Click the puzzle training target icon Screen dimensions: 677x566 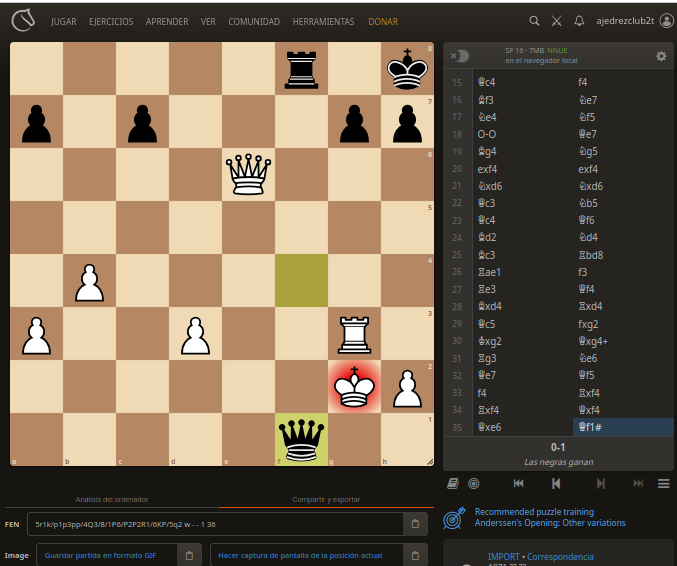[454, 518]
